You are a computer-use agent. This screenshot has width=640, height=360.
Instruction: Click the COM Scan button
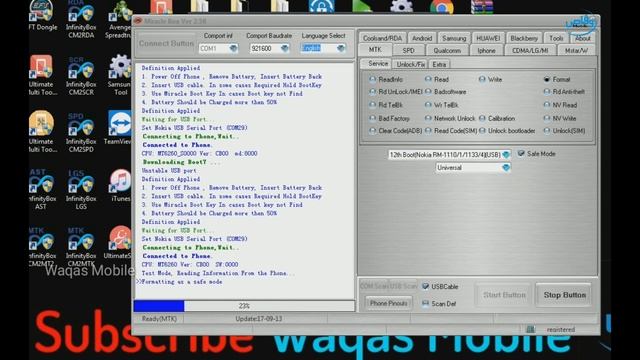(374, 286)
